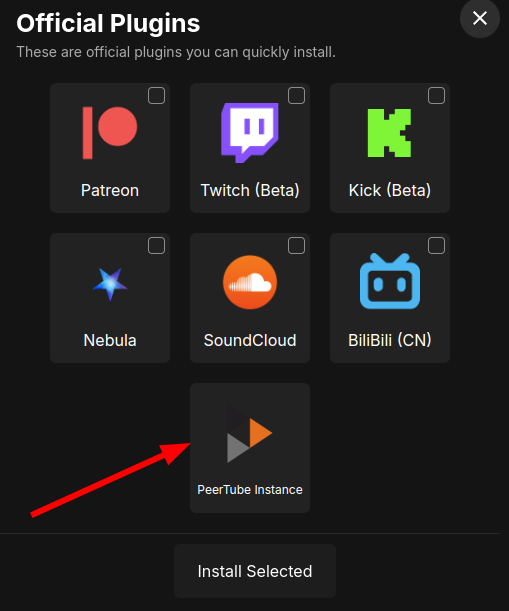The image size is (509, 611).
Task: Tick the Patreon plugin checkbox
Action: point(156,95)
